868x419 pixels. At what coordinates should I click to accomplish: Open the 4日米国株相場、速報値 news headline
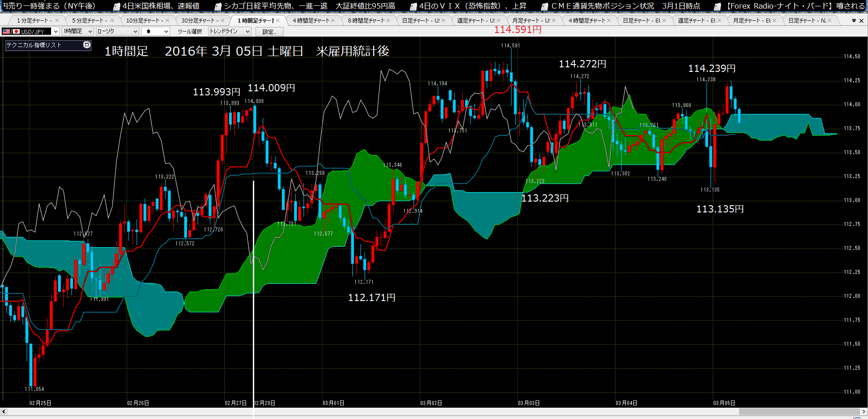(161, 6)
